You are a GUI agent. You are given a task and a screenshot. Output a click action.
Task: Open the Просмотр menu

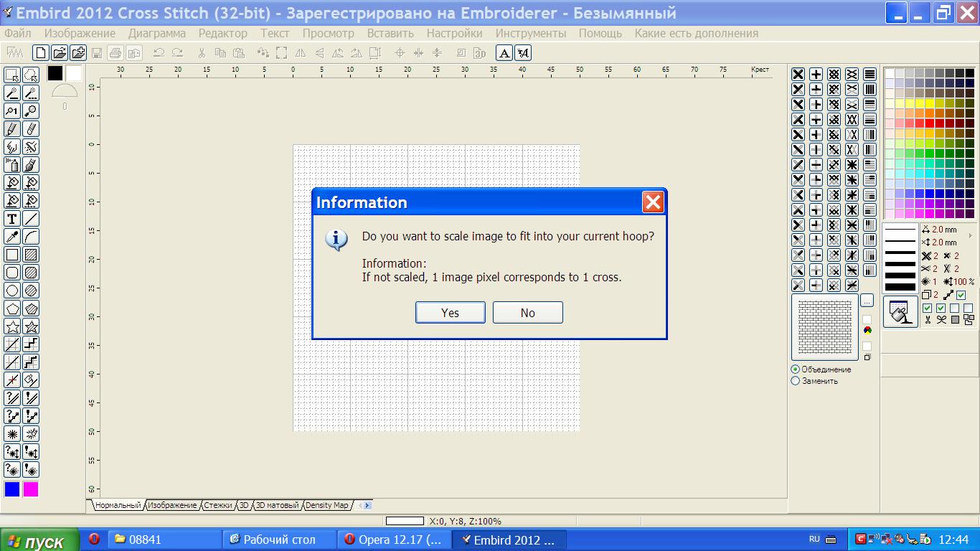328,33
